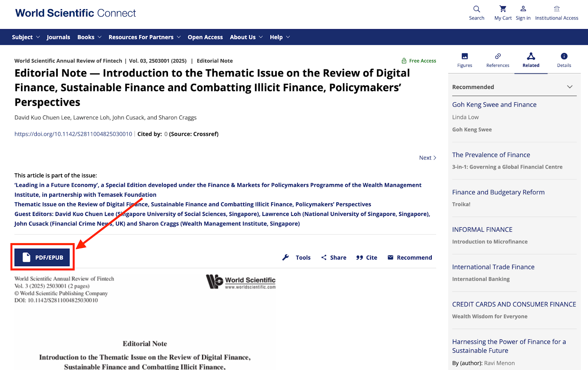The height and width of the screenshot is (370, 588).
Task: Click the Share icon
Action: tap(324, 257)
